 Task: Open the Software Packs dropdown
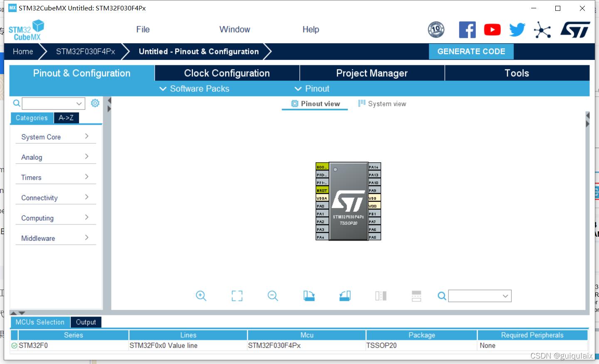tap(194, 89)
